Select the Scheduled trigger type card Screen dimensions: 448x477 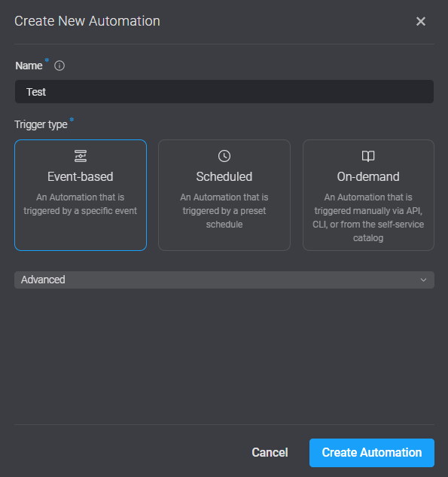click(x=224, y=195)
